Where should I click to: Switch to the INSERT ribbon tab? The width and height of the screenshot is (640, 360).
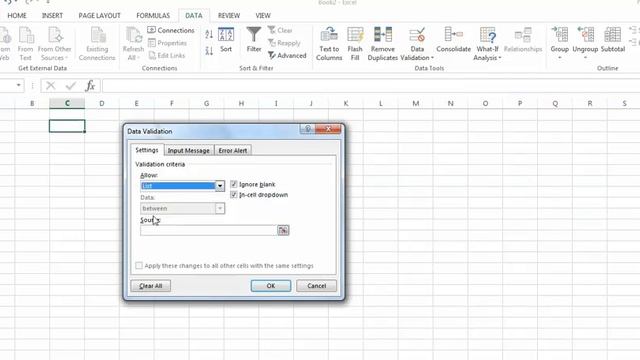52,16
